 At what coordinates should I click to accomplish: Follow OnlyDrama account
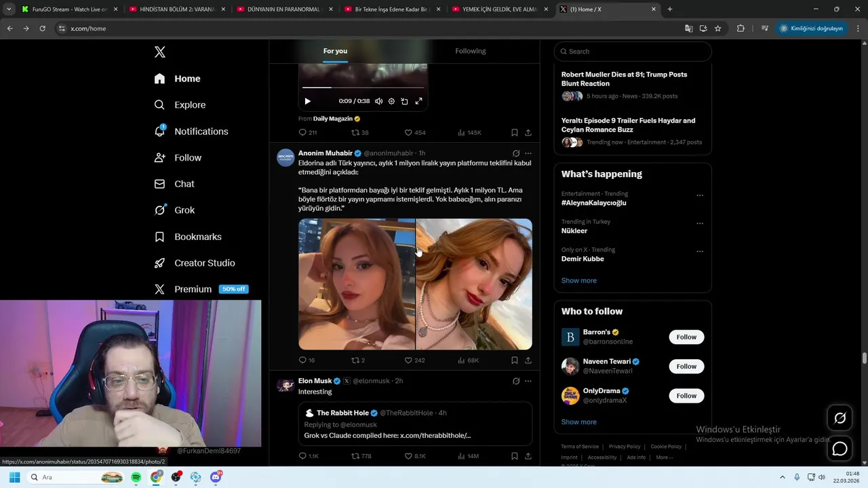point(686,396)
